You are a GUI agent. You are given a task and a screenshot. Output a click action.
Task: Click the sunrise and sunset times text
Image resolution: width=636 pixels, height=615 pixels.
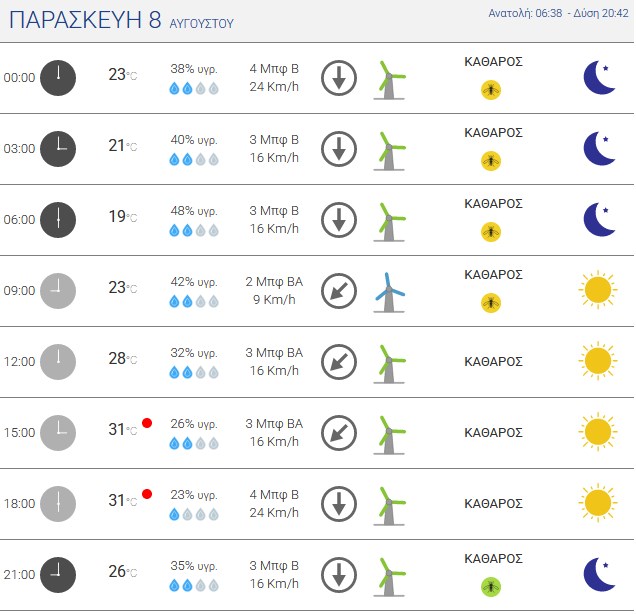(x=559, y=13)
